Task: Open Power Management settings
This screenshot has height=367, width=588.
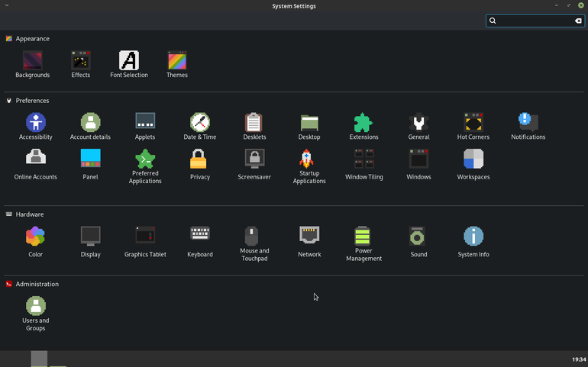Action: 363,243
